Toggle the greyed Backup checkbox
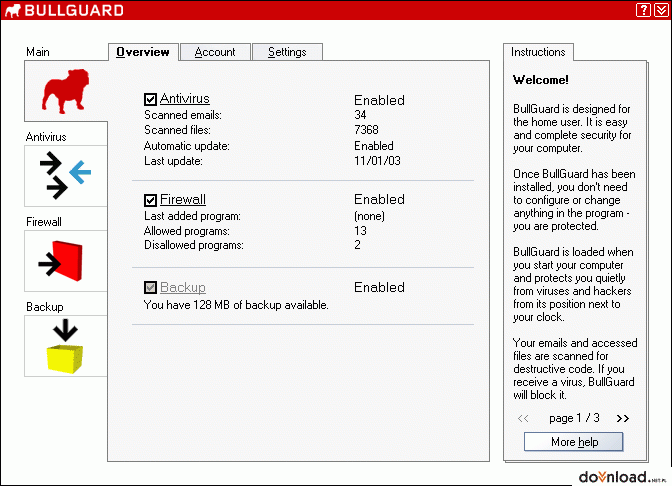The height and width of the screenshot is (486, 672). pyautogui.click(x=150, y=287)
